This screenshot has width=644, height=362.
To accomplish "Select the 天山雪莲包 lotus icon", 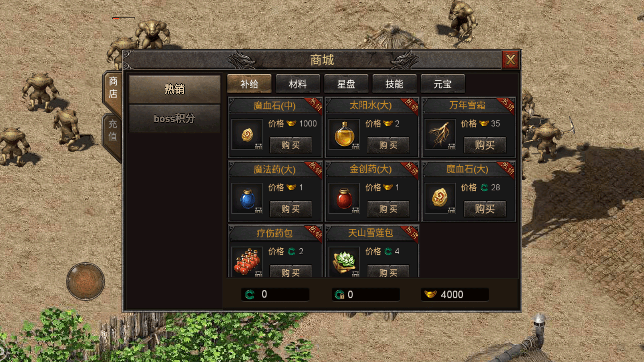I will (x=344, y=261).
